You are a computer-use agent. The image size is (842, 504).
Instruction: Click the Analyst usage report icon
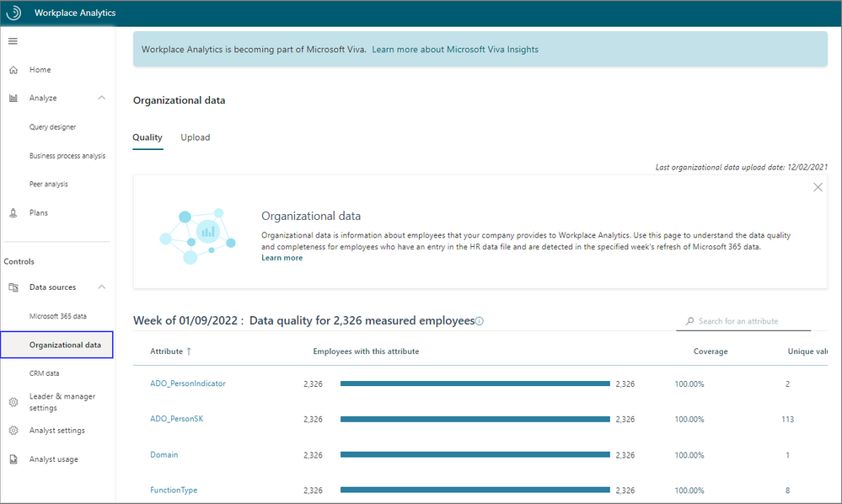click(x=13, y=459)
